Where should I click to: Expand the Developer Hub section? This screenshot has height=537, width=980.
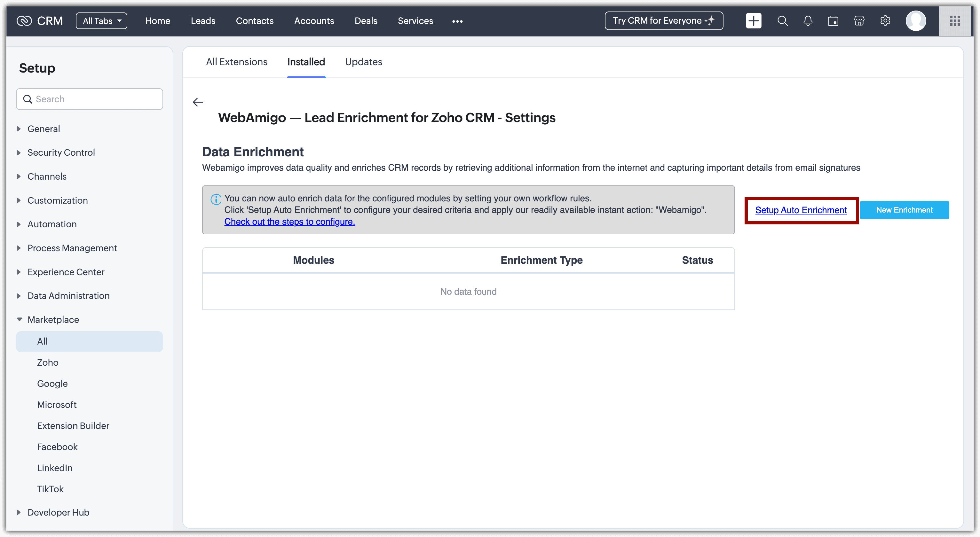(x=58, y=512)
